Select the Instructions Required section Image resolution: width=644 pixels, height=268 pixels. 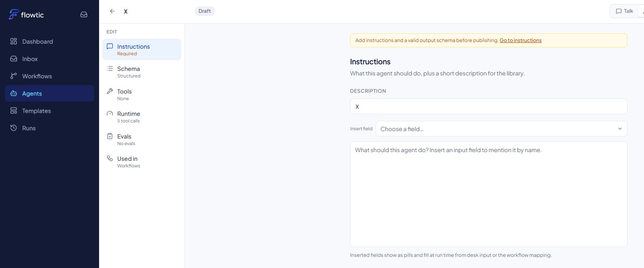click(x=142, y=49)
